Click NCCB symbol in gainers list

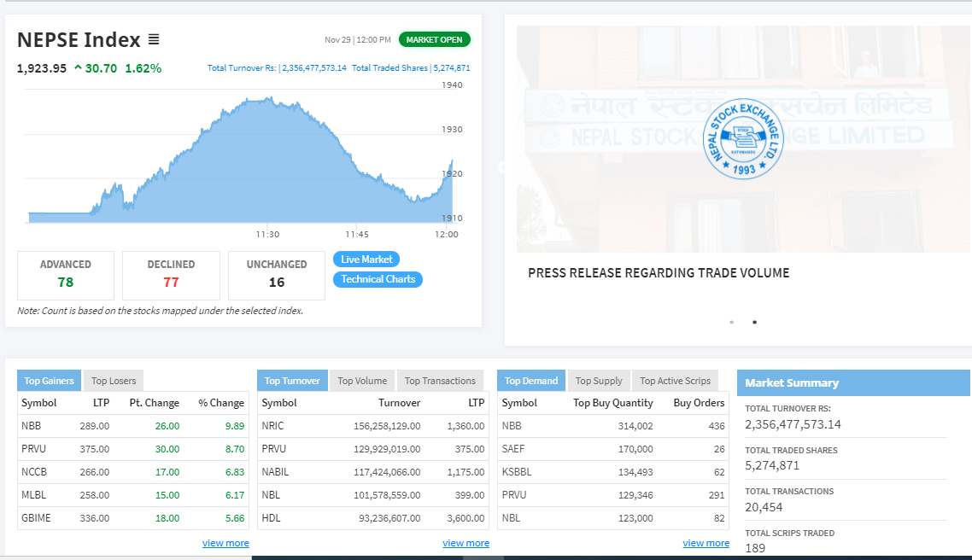click(x=34, y=471)
